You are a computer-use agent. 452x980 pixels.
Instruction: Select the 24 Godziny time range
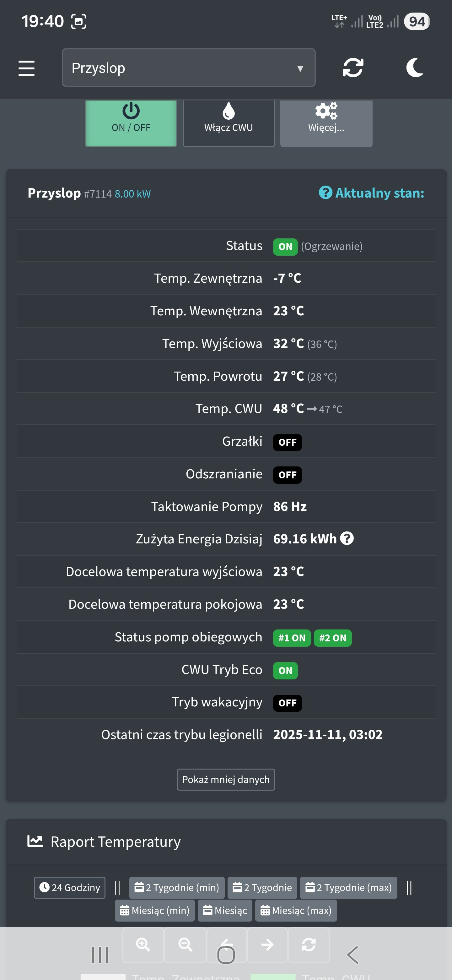pos(70,888)
